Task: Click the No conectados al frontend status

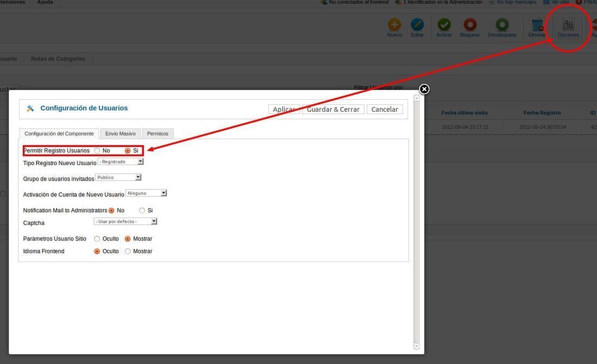Action: coord(359,2)
